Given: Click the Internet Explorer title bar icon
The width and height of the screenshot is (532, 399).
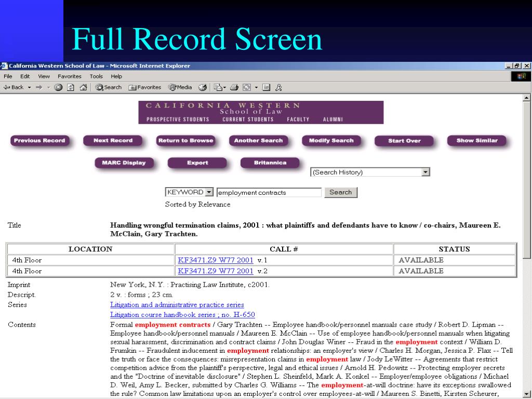Looking at the screenshot, I should (x=4, y=66).
